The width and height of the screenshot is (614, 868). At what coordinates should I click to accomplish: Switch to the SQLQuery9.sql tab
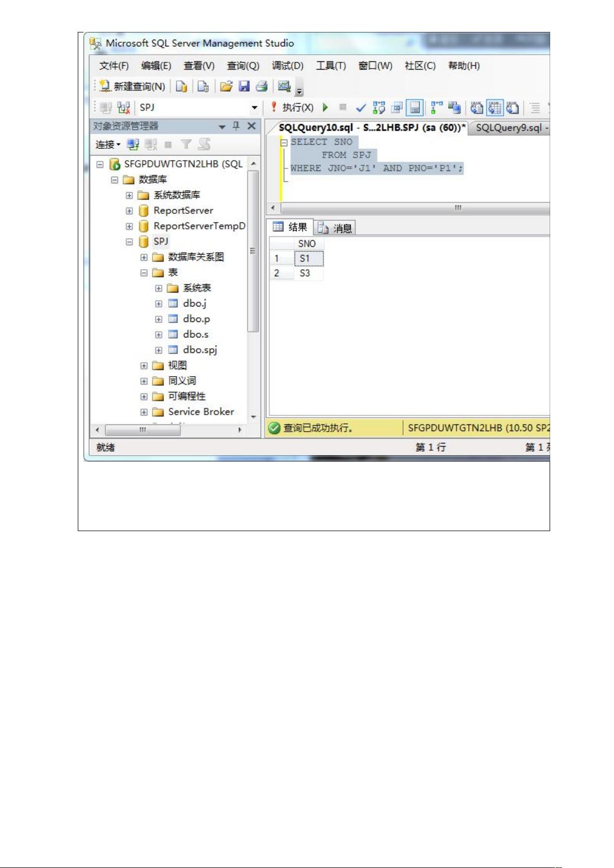[510, 128]
